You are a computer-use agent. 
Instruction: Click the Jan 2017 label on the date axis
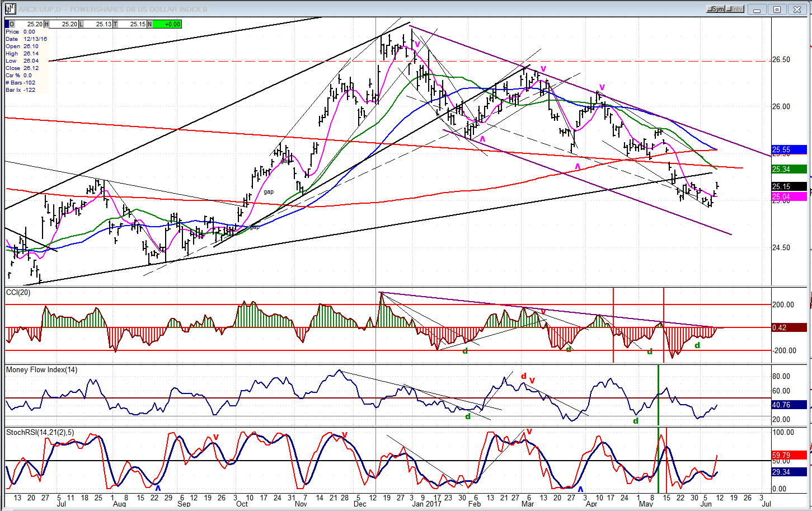click(426, 504)
